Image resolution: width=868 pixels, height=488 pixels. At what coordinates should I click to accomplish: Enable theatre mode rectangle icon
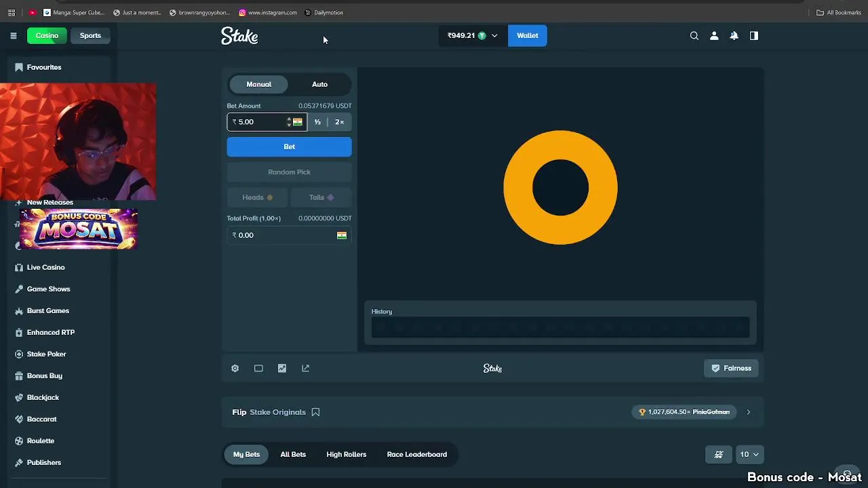click(258, 368)
